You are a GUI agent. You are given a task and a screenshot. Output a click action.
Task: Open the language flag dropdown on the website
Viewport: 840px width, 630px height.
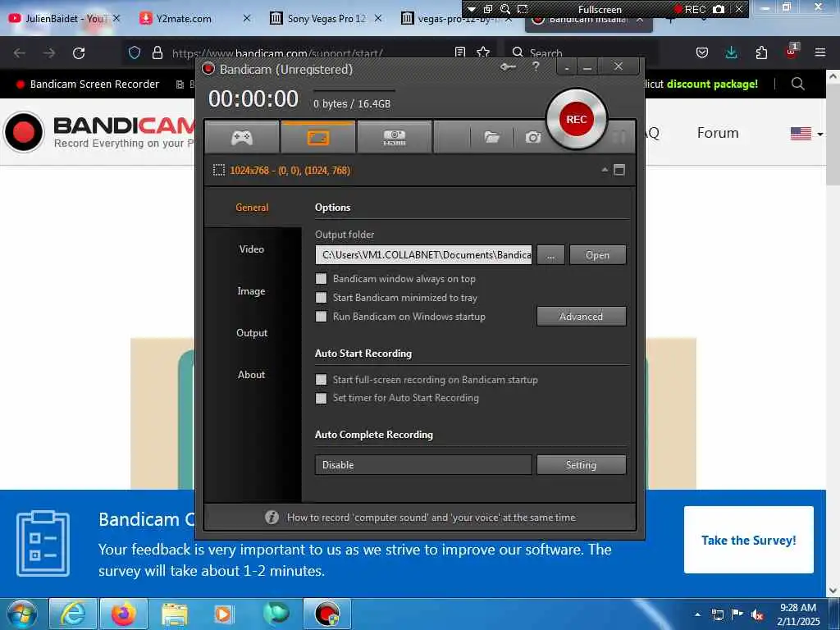pyautogui.click(x=806, y=134)
